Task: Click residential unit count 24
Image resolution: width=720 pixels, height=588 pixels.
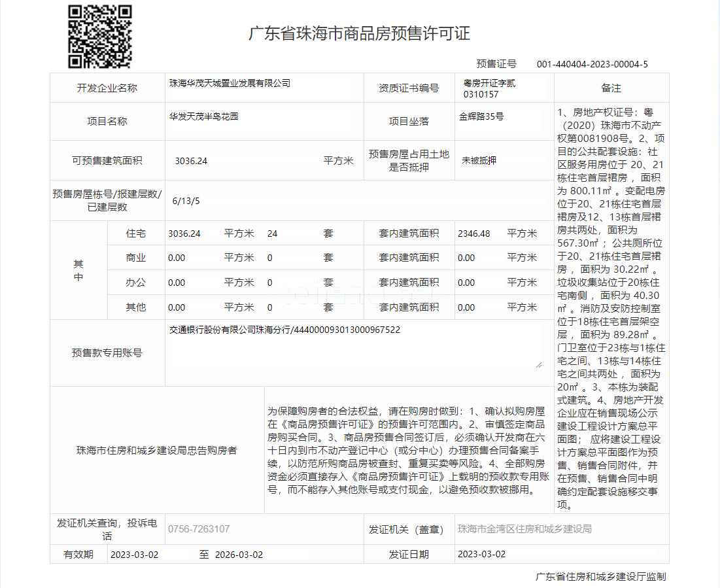Action: click(x=272, y=233)
